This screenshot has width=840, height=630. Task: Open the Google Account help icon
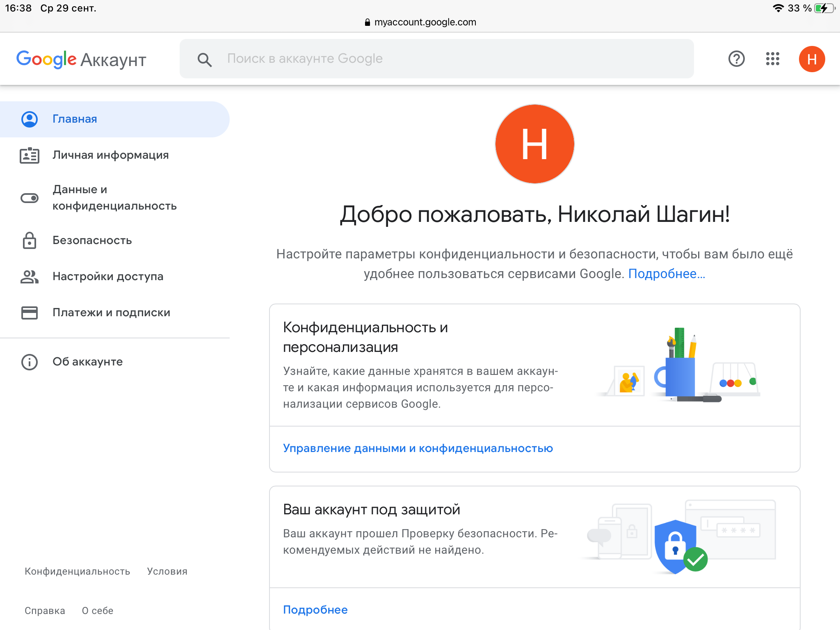point(736,59)
